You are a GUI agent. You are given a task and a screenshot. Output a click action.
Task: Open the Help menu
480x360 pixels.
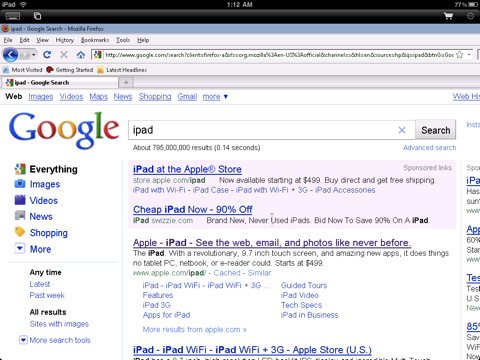pos(143,40)
